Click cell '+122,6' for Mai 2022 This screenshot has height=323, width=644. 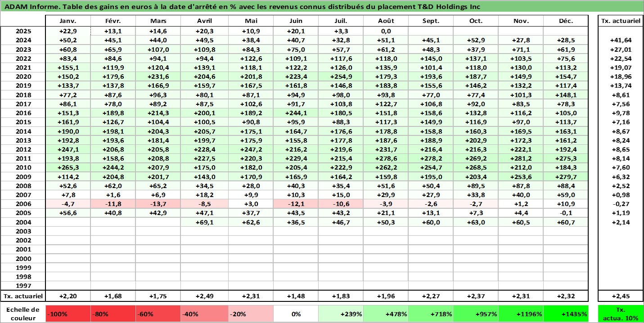pos(251,58)
